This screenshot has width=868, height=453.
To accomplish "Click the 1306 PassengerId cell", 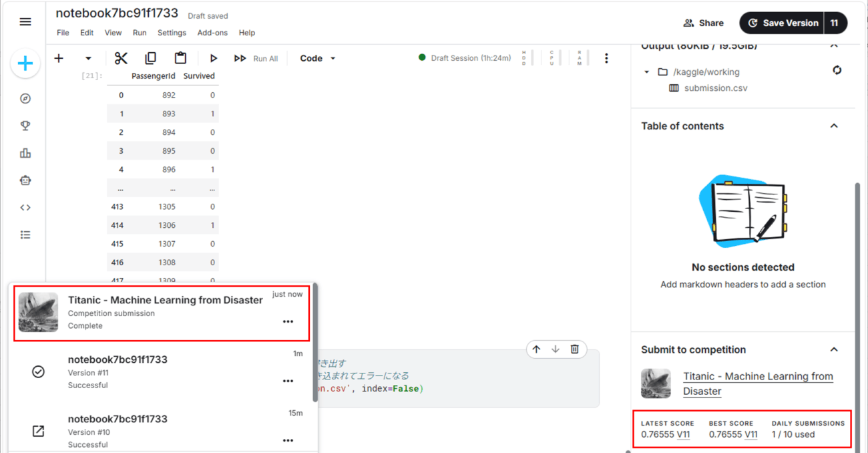I will 167,225.
